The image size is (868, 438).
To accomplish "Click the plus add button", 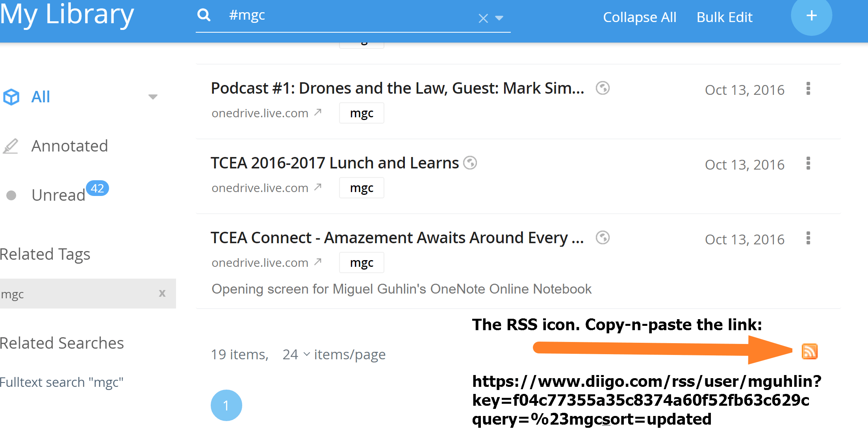I will [811, 16].
